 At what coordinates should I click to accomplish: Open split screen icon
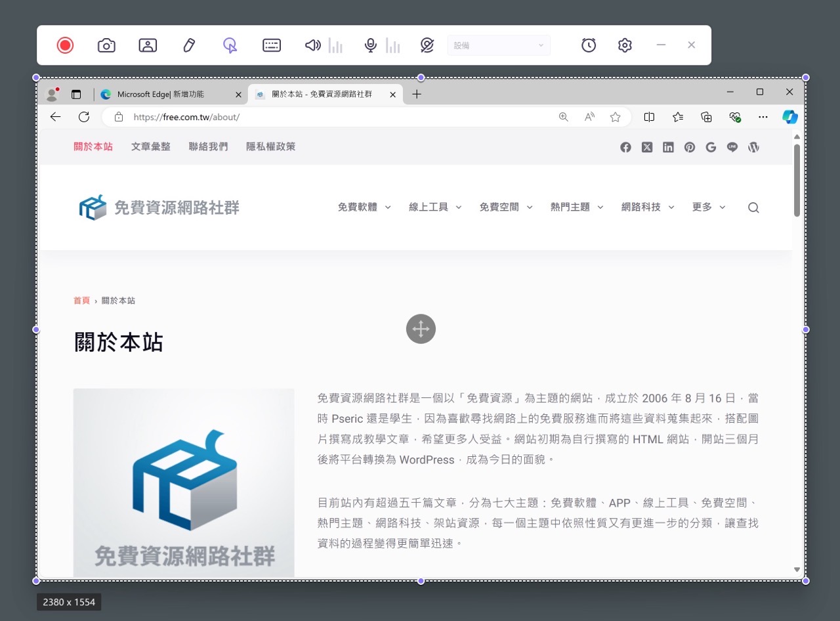point(649,117)
